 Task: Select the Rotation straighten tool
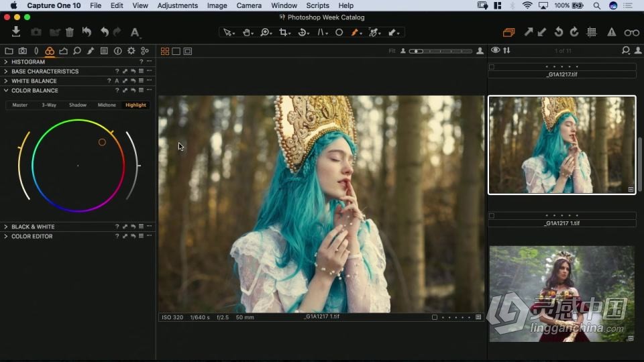[x=303, y=32]
